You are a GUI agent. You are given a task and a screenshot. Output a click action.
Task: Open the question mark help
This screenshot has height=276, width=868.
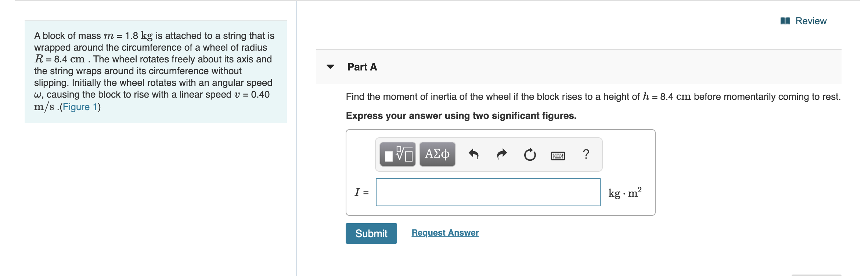point(586,154)
